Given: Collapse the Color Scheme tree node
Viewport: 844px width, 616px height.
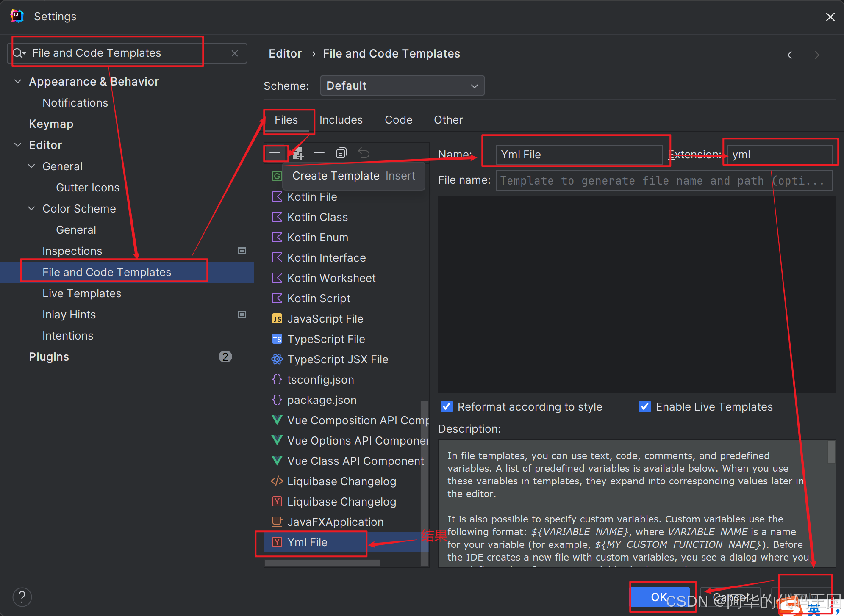Looking at the screenshot, I should point(31,209).
